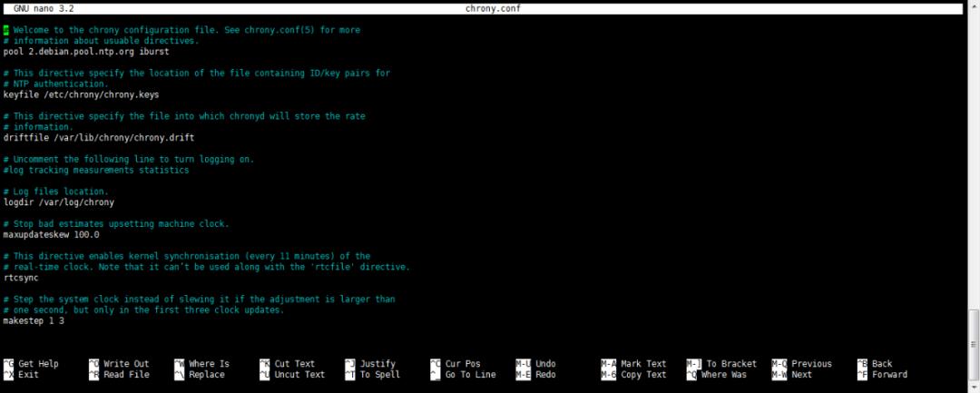Place cursor on makestep 1 3 line
980x393 pixels.
tap(34, 320)
